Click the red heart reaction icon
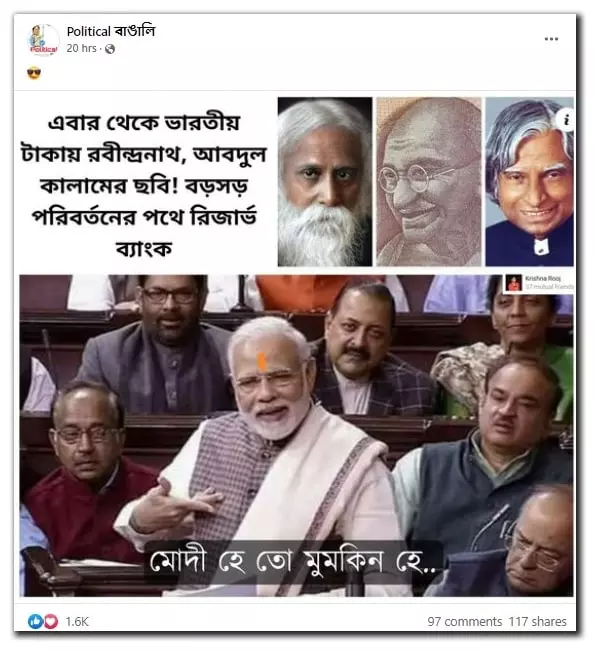Screen dimensions: 595x650 click(x=51, y=621)
